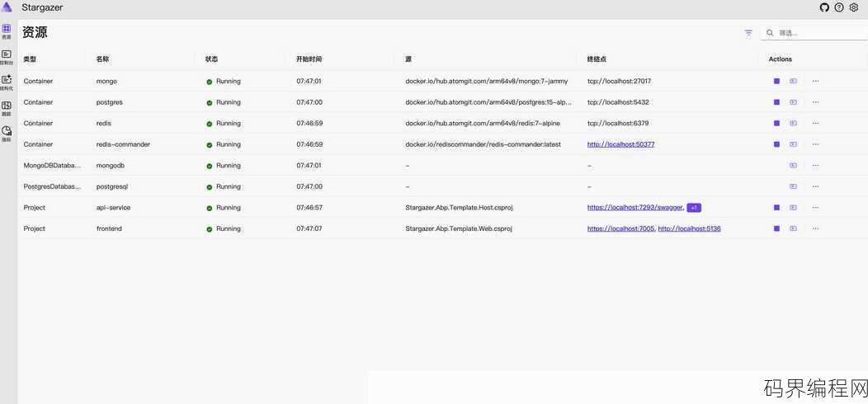The image size is (868, 404).
Task: Open the help question-mark icon
Action: 839,7
